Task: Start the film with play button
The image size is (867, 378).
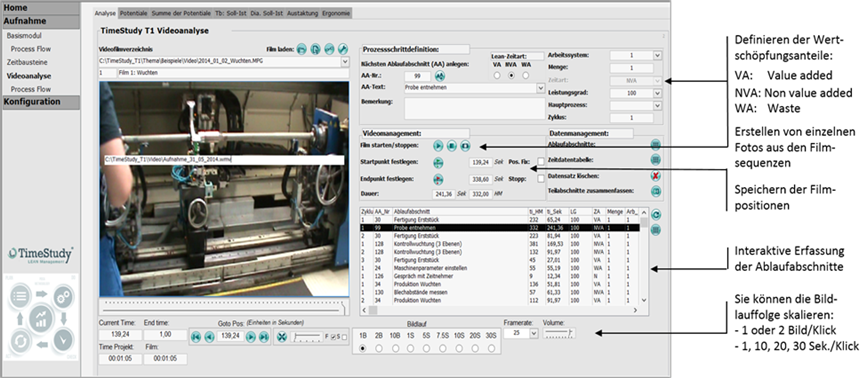Action: tap(438, 146)
